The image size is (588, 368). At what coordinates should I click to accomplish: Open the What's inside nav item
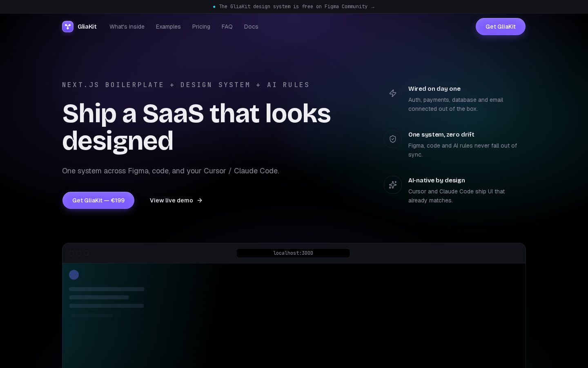127,27
